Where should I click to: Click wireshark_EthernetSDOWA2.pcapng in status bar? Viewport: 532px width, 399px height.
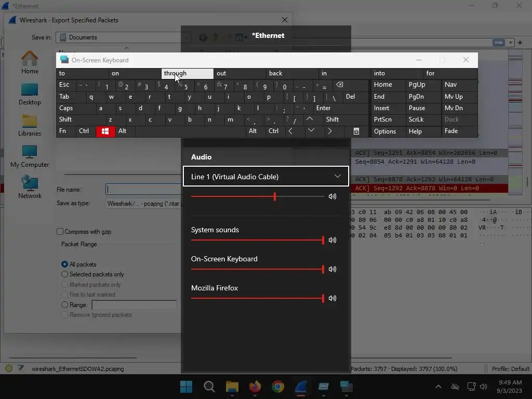click(78, 369)
